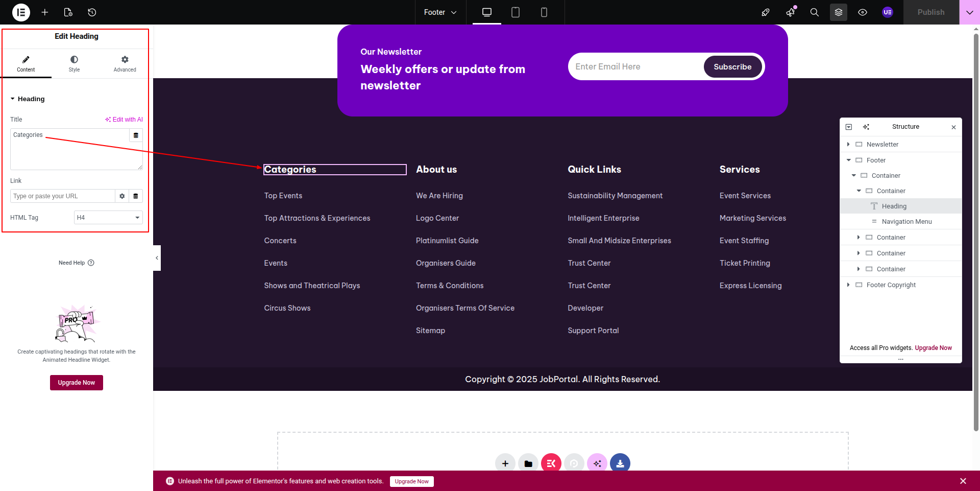Open the Add Element plus icon
This screenshot has height=491, width=980.
click(45, 12)
